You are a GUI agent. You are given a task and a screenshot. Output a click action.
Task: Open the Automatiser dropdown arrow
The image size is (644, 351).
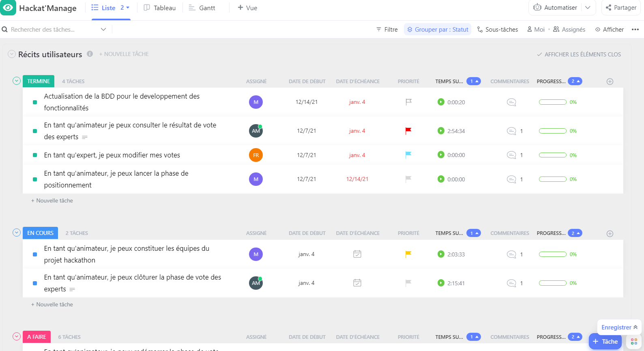pos(588,8)
